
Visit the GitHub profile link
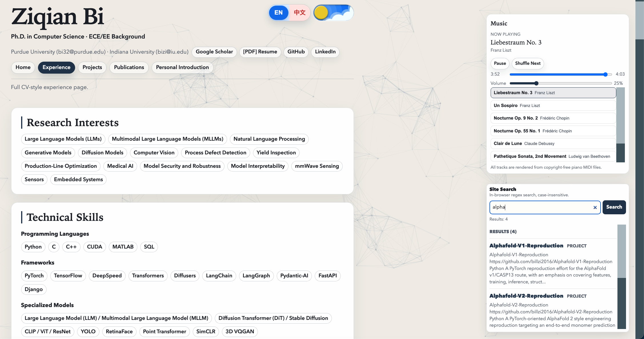[296, 52]
